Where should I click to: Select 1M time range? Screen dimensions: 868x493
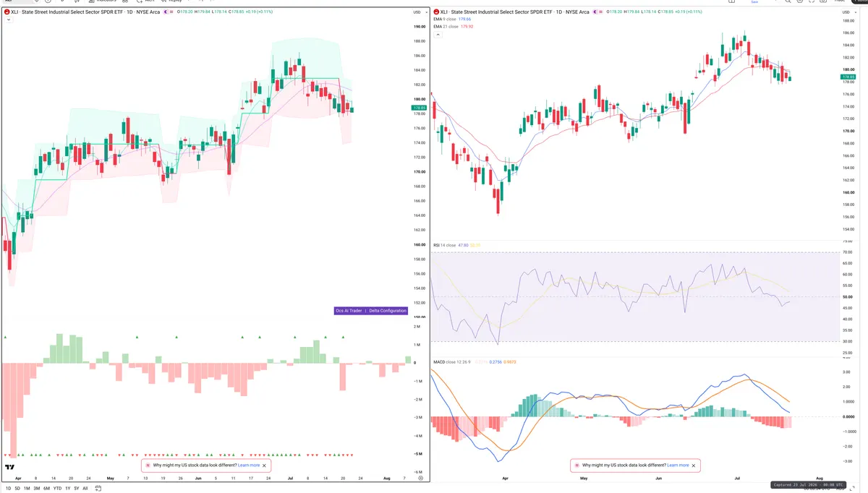(27, 489)
